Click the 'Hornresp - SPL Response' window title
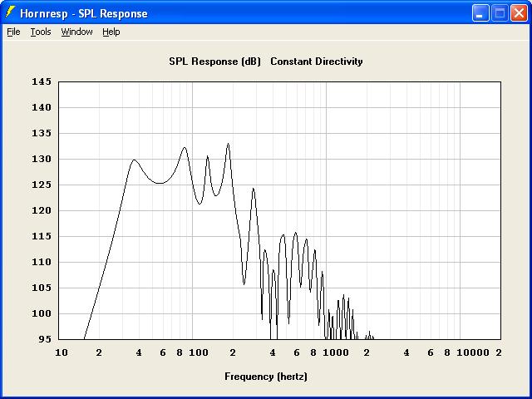Image resolution: width=532 pixels, height=399 pixels. 84,13
